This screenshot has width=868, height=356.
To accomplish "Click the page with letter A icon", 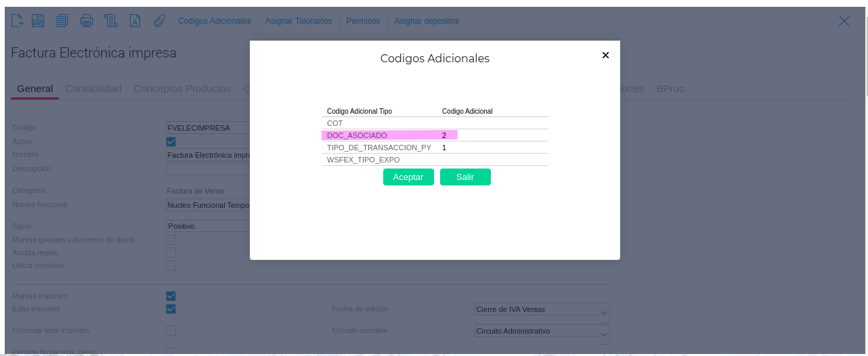I will (x=135, y=21).
